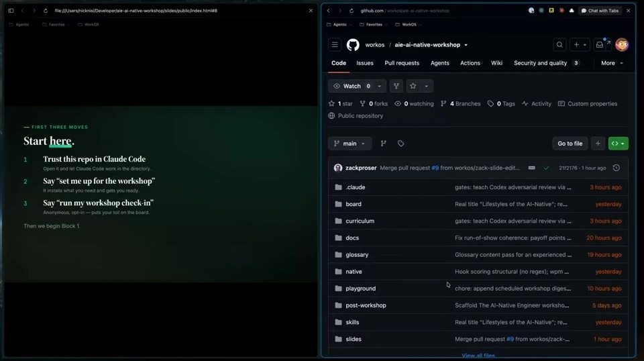Reload the slides browser window

point(46,11)
